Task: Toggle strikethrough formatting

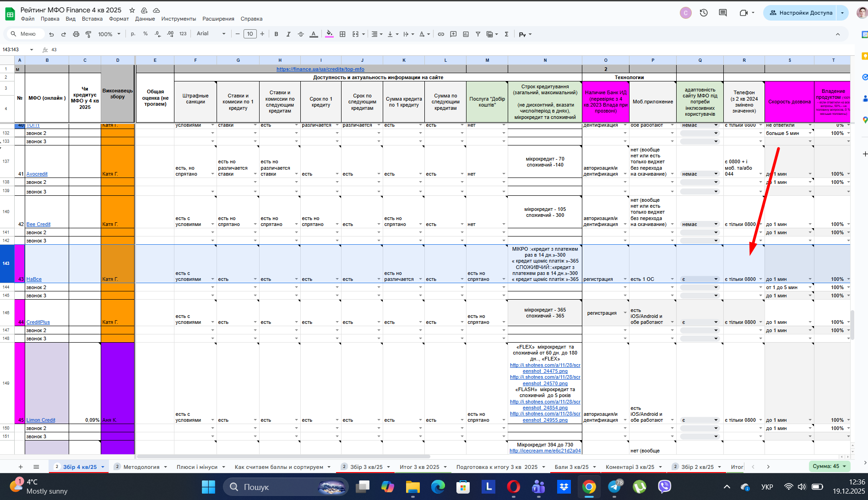Action: (301, 34)
